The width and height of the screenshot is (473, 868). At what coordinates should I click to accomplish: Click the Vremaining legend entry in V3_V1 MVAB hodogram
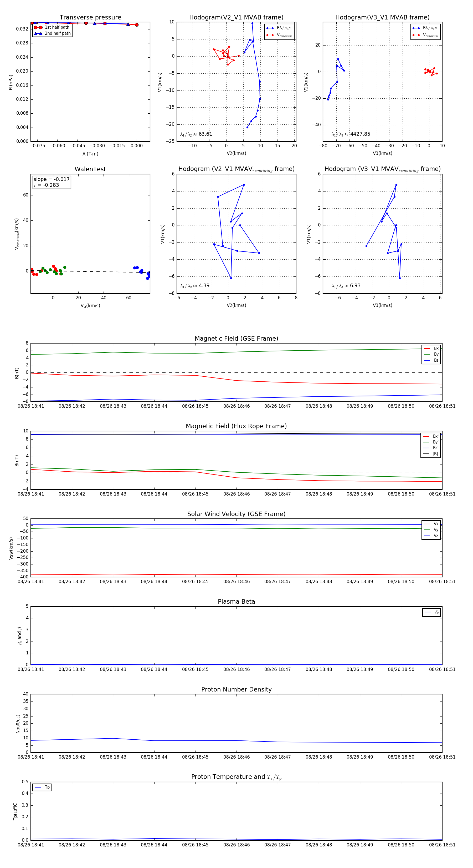point(425,35)
